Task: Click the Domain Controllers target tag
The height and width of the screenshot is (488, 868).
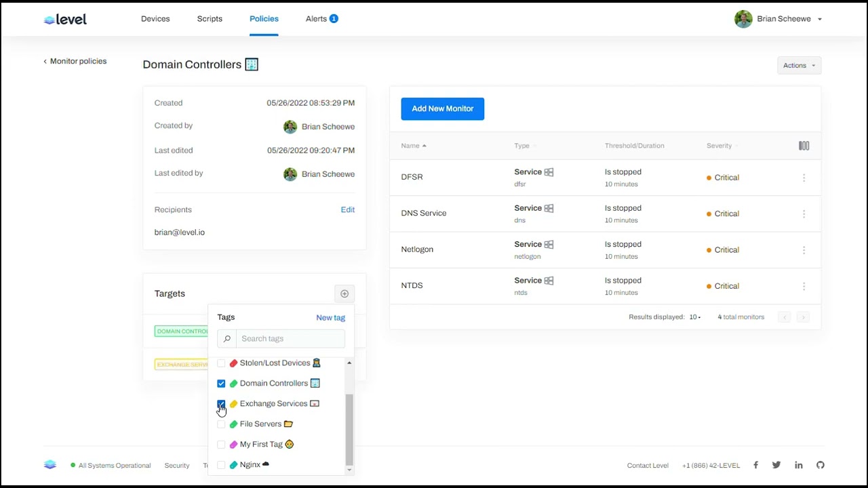Action: 181,331
